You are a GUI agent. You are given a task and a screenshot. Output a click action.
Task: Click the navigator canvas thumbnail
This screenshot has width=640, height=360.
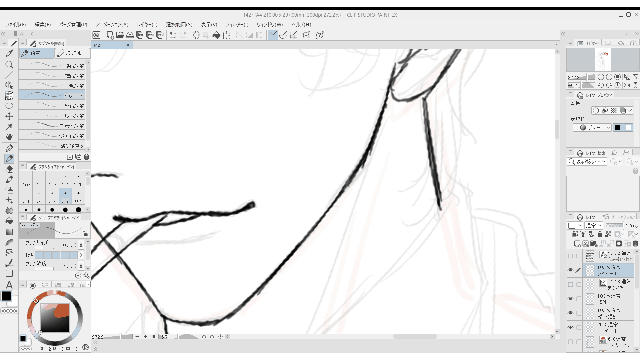[x=602, y=60]
